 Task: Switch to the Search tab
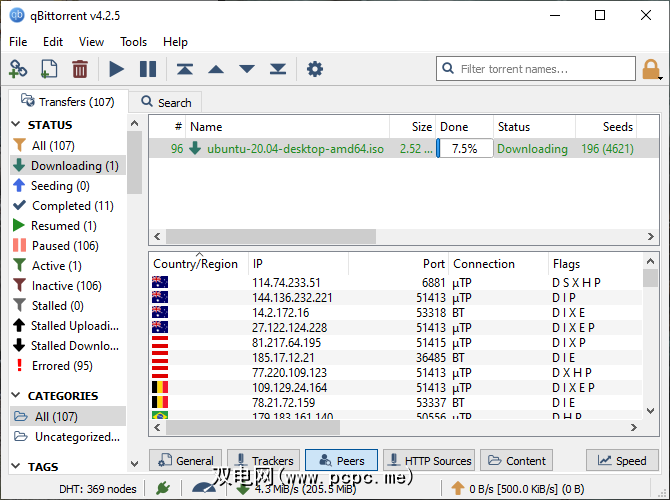(166, 102)
